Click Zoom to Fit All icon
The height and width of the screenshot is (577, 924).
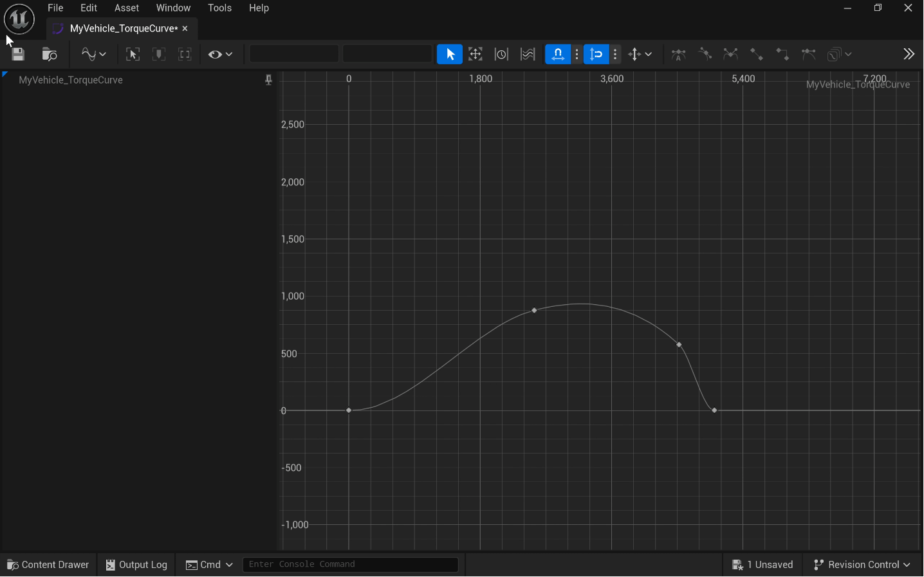tap(133, 55)
